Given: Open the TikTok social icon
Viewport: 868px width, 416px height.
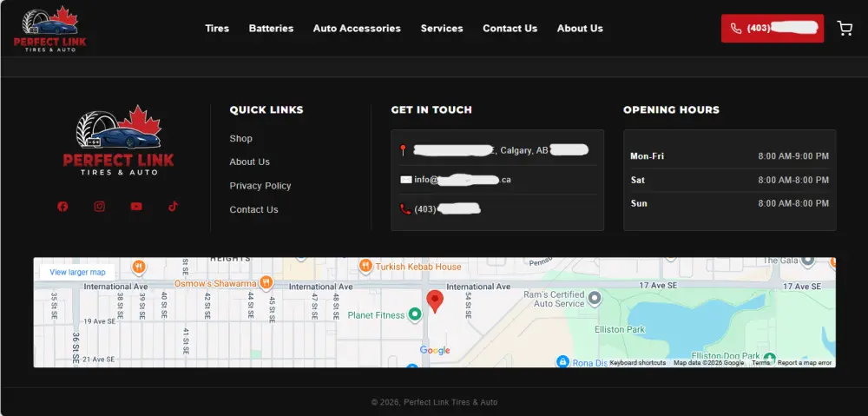Looking at the screenshot, I should coord(174,207).
